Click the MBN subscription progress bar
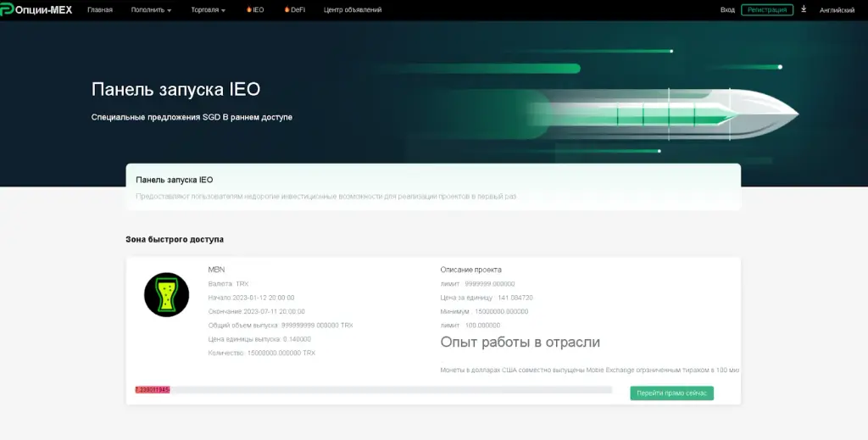 click(x=374, y=390)
